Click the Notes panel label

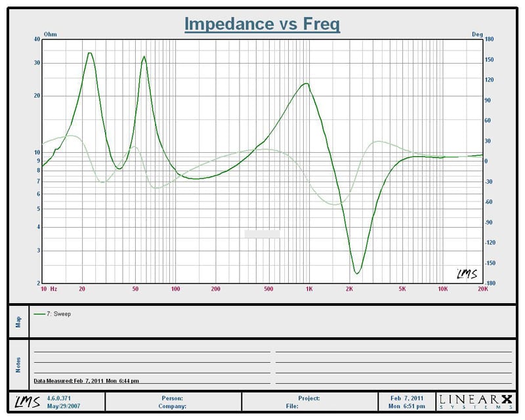coord(18,365)
